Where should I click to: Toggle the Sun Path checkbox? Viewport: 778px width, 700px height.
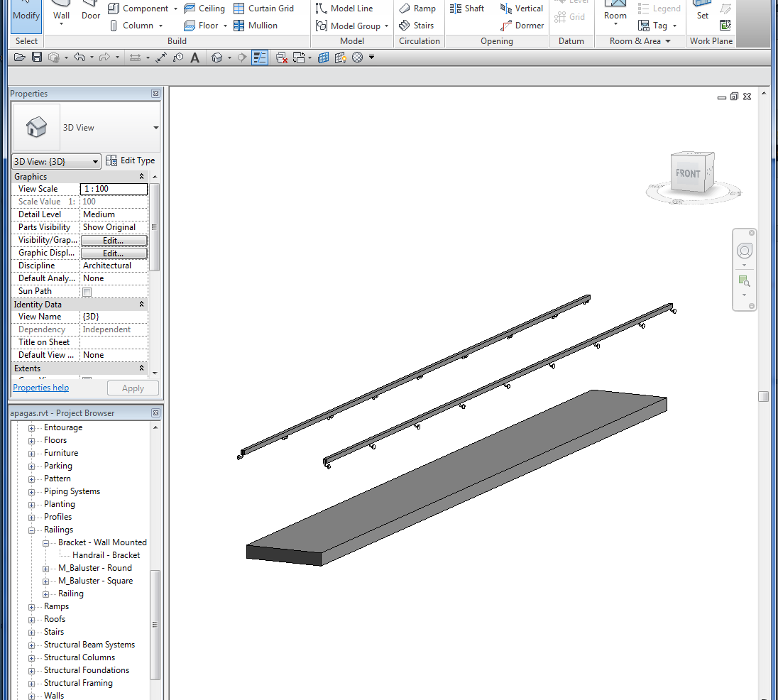[87, 292]
